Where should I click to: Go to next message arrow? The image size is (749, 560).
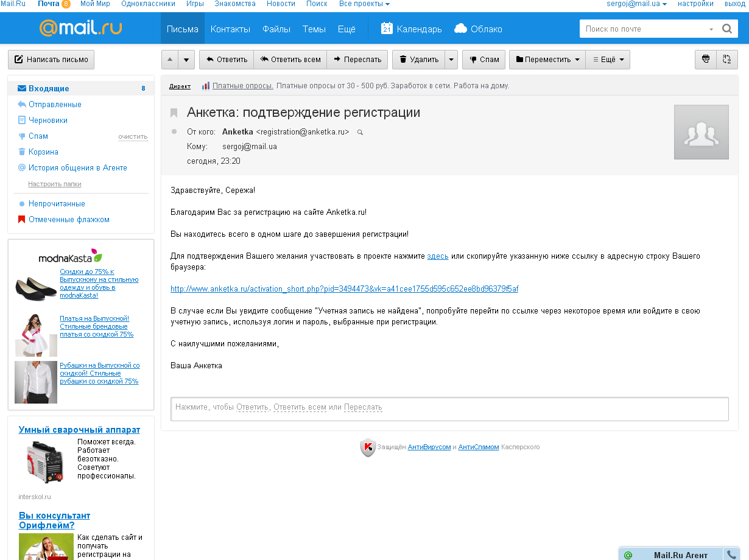pyautogui.click(x=186, y=60)
